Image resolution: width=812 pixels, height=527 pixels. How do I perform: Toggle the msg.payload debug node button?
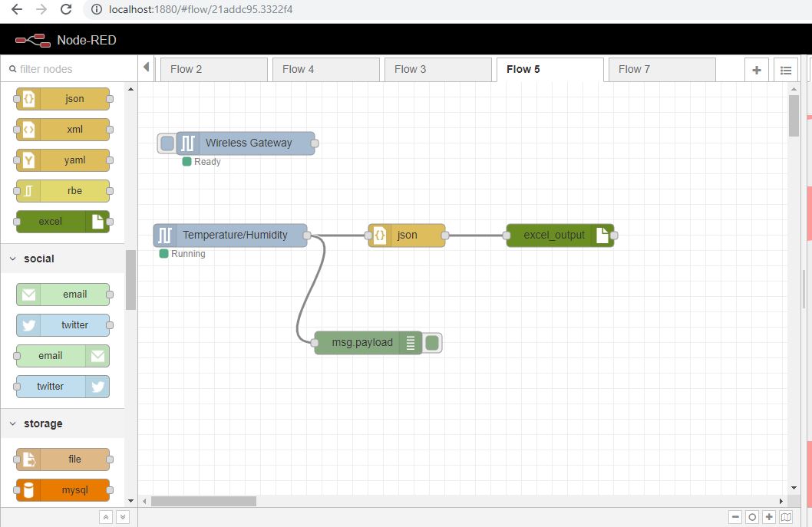(x=432, y=343)
